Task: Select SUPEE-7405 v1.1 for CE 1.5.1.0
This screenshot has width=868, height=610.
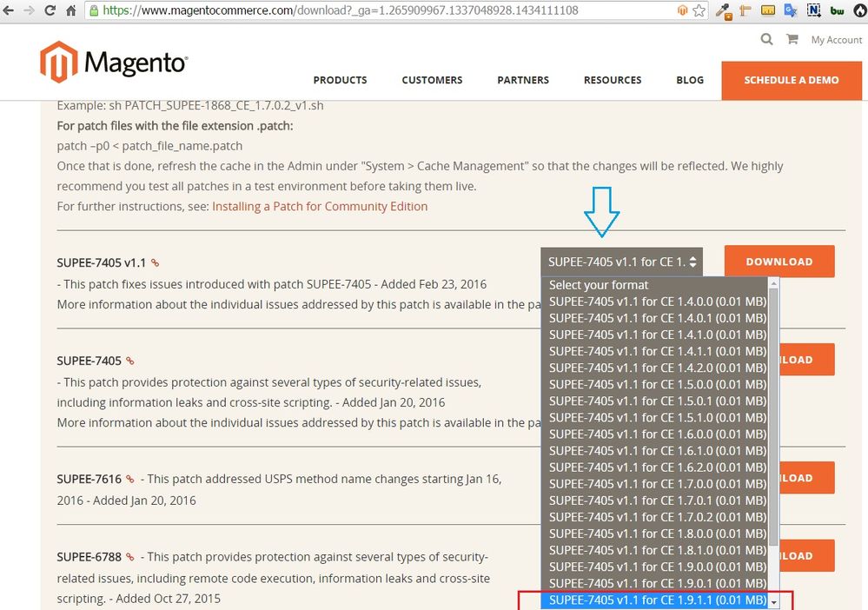Action: click(x=655, y=417)
